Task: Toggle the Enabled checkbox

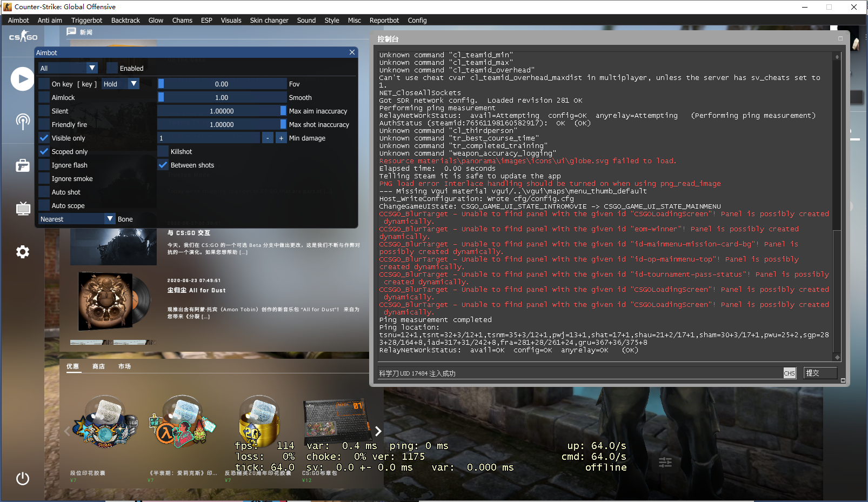Action: (x=112, y=68)
